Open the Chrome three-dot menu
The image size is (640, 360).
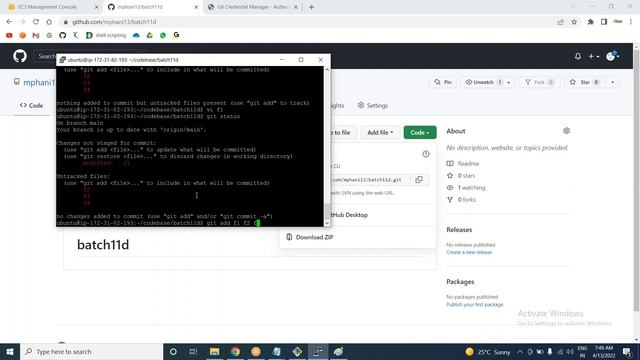coord(631,22)
